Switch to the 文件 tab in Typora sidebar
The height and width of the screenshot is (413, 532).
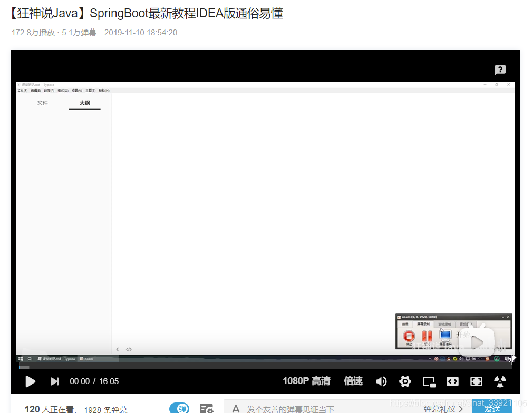tap(42, 103)
